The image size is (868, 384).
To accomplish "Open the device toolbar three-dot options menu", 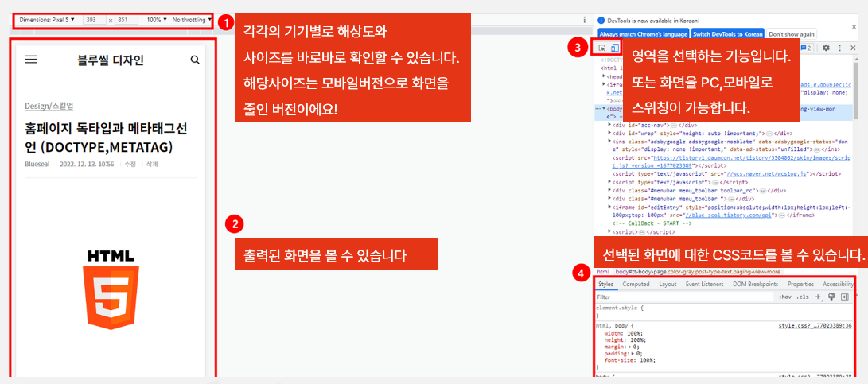I will point(584,20).
